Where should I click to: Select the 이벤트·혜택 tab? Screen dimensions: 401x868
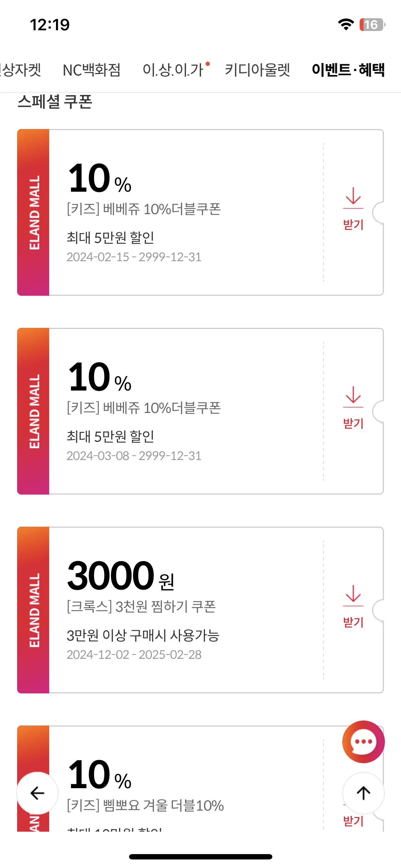(348, 70)
